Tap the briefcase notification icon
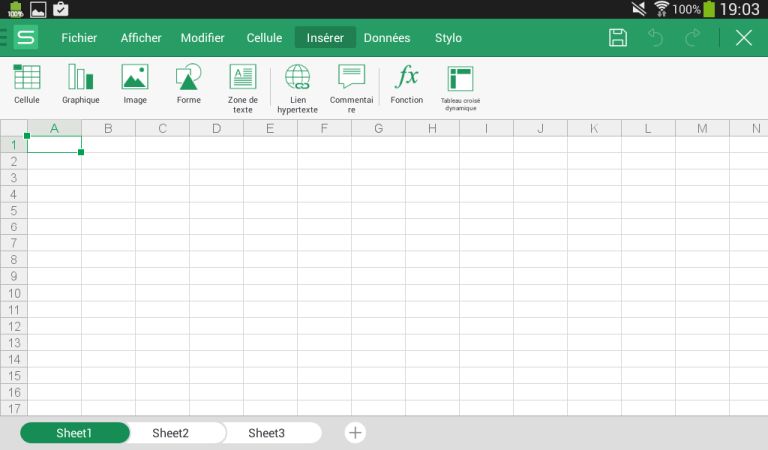768x450 pixels. tap(61, 9)
